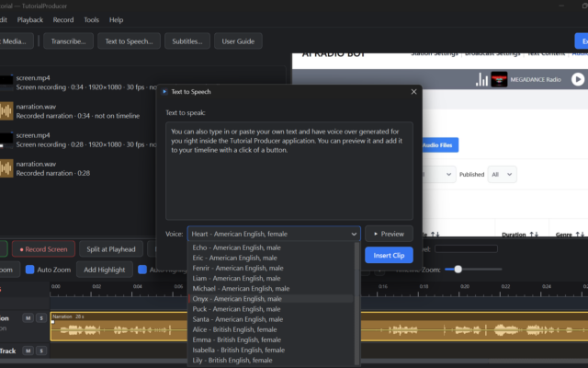Solo the bottom Track with S
The height and width of the screenshot is (368, 588).
[x=41, y=351]
